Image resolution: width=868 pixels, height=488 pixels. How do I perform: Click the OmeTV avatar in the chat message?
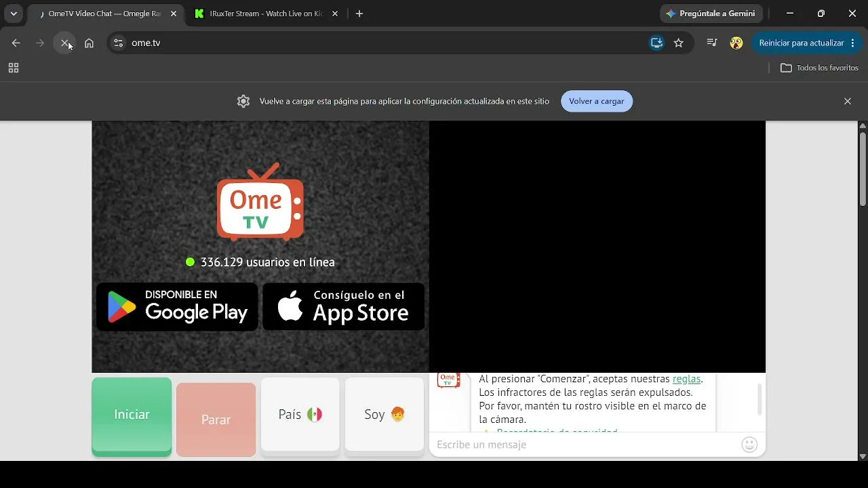[x=448, y=380]
